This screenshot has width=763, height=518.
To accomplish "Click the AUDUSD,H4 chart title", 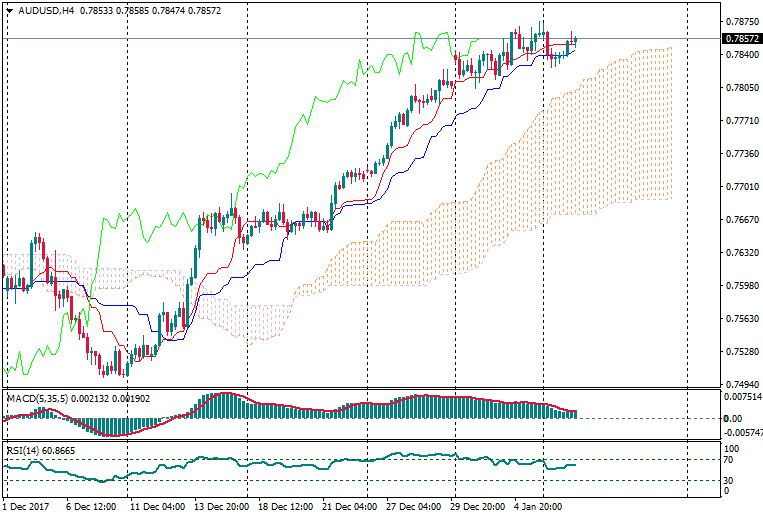I will 46,10.
